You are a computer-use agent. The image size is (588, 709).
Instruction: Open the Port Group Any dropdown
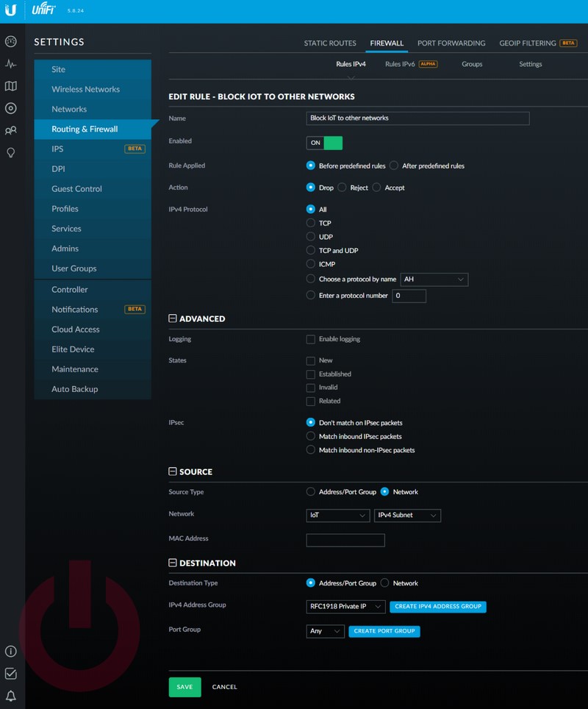coord(325,631)
